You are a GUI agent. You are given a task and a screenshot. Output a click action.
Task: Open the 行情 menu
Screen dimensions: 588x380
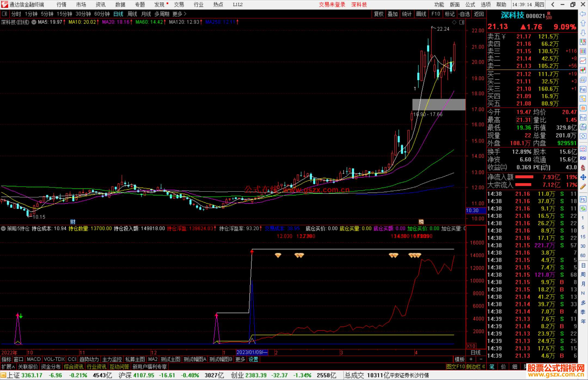click(61, 5)
